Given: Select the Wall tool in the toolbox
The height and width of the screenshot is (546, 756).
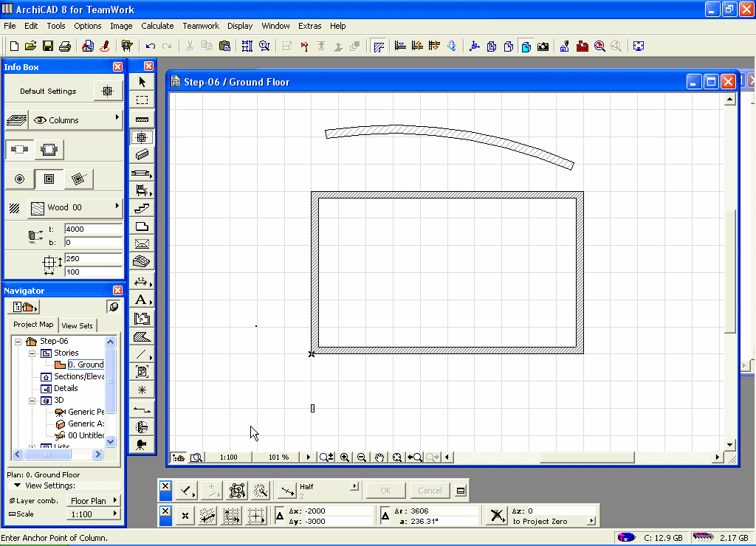Looking at the screenshot, I should [x=142, y=119].
